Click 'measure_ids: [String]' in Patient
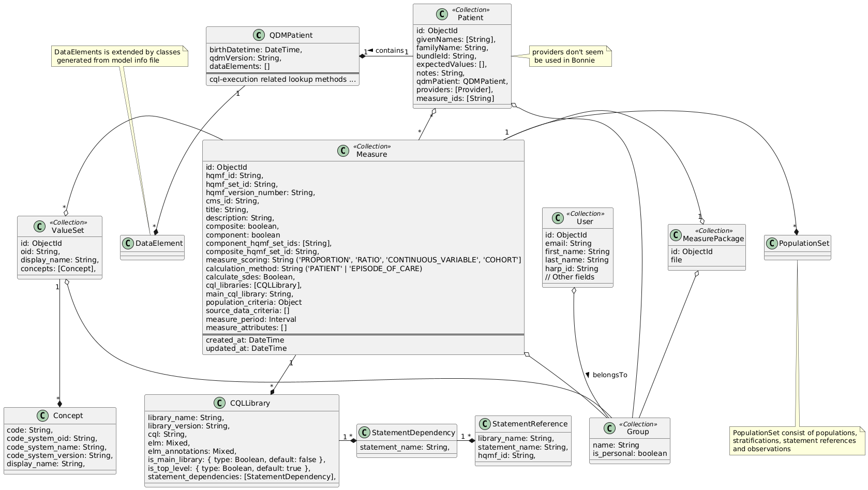This screenshot has height=490, width=868. [455, 98]
